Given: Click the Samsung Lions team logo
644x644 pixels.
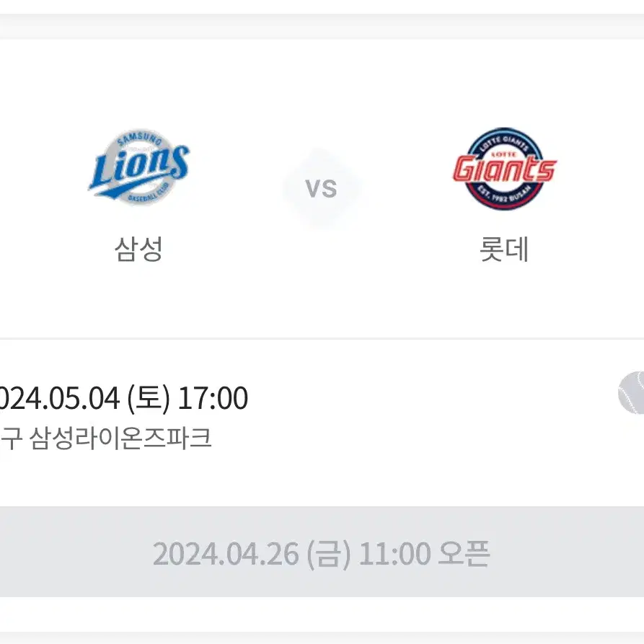Looking at the screenshot, I should (138, 167).
